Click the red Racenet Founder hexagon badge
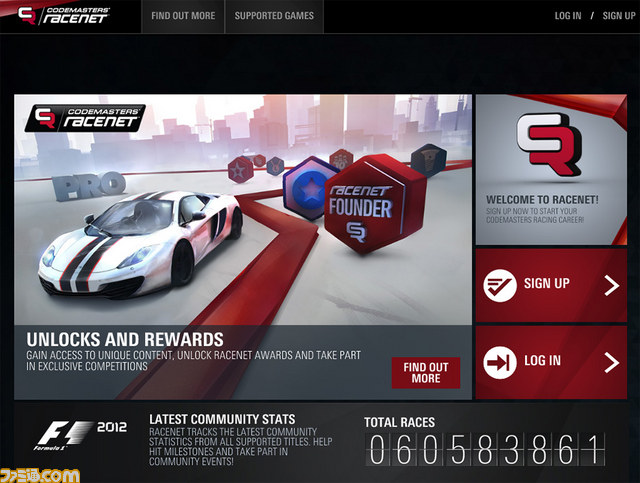The image size is (640, 483). (x=374, y=203)
